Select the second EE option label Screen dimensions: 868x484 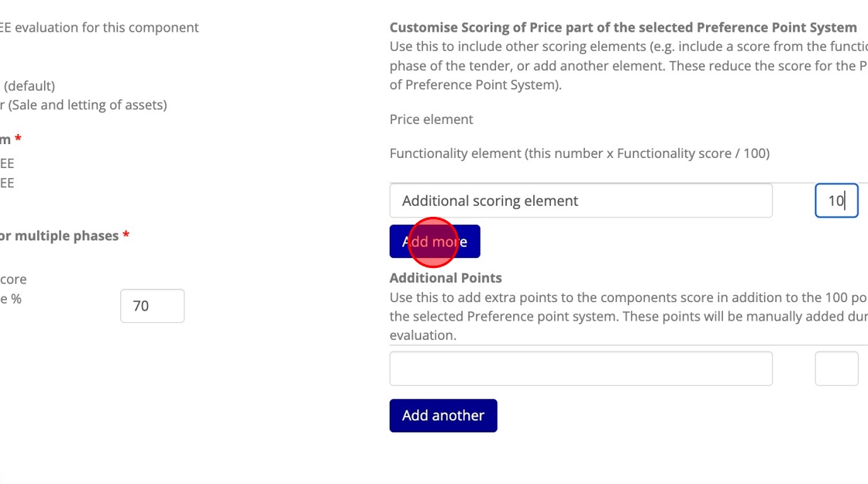pyautogui.click(x=7, y=183)
